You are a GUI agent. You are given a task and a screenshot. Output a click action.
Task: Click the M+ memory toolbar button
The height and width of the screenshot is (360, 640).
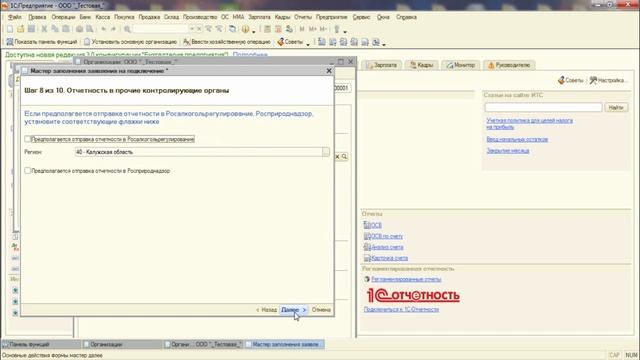(313, 29)
